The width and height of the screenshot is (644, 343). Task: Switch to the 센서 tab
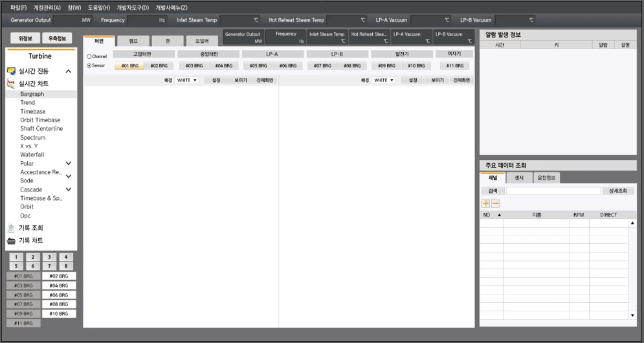519,178
